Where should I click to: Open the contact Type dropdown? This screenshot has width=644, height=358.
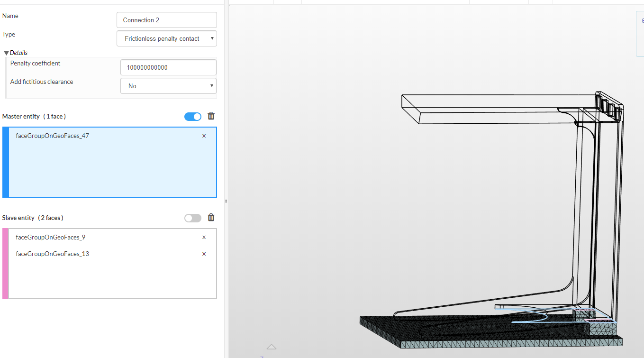click(167, 38)
